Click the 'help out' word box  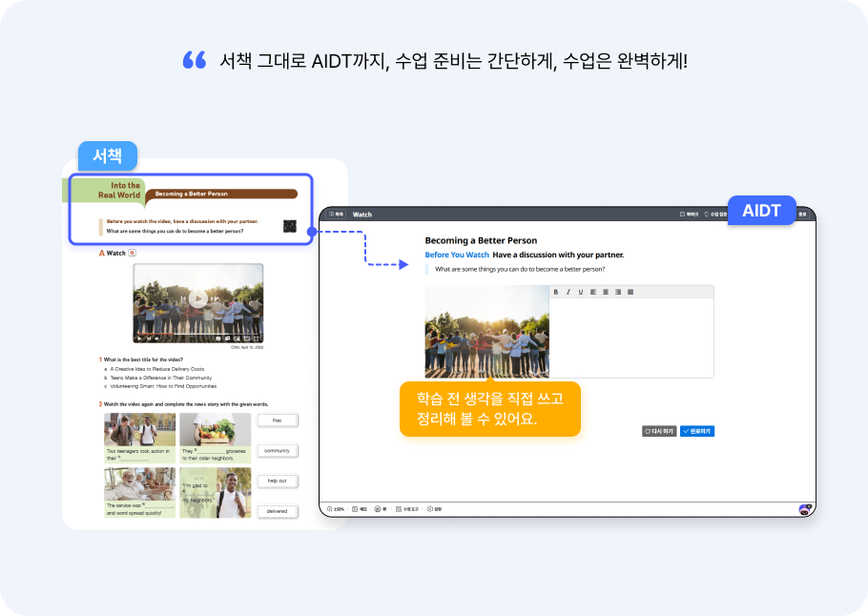(277, 481)
